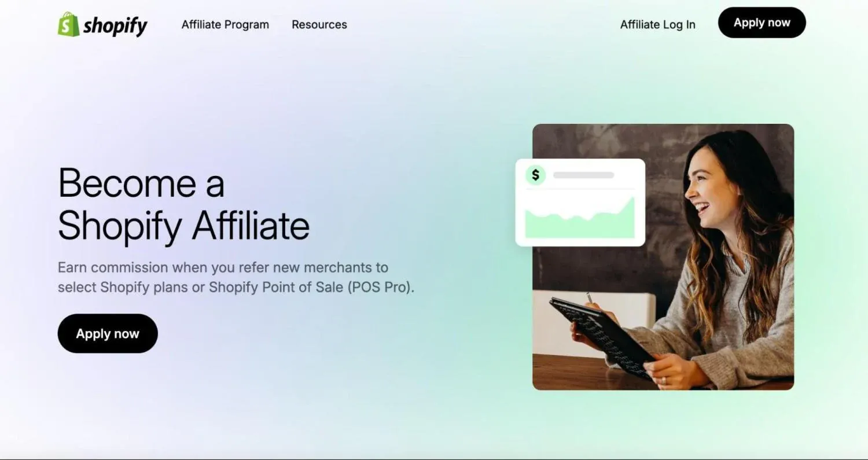This screenshot has width=868, height=460.
Task: Click the Shopify Affiliate headline line
Action: point(184,225)
